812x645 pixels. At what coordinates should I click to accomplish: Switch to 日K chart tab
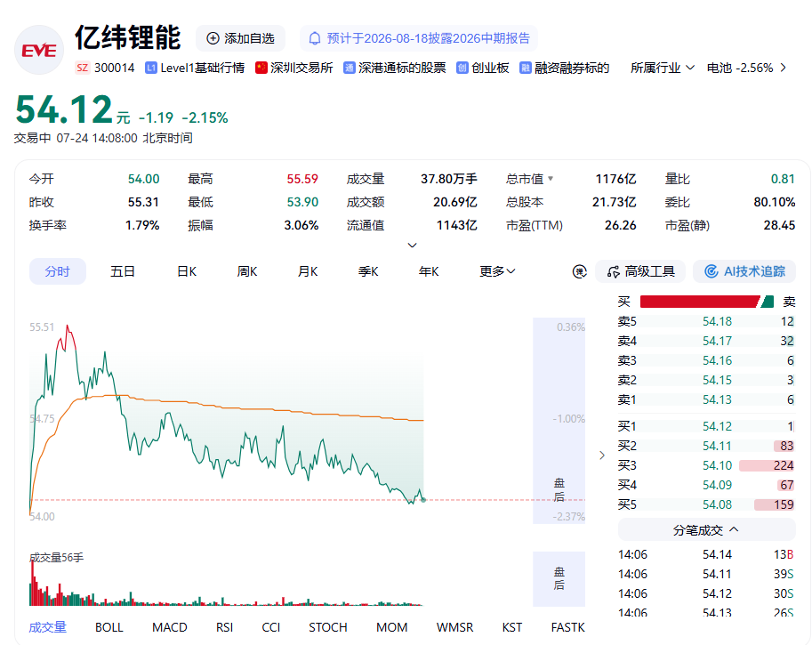point(187,271)
